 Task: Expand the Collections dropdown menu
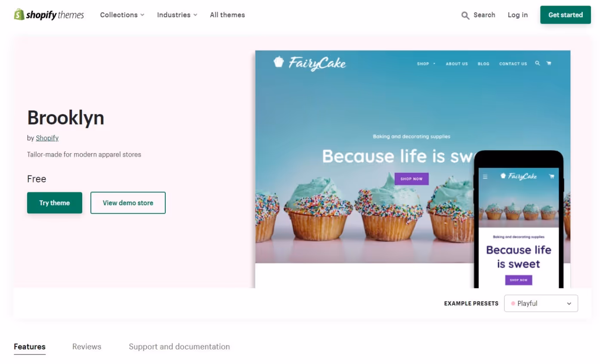click(122, 15)
